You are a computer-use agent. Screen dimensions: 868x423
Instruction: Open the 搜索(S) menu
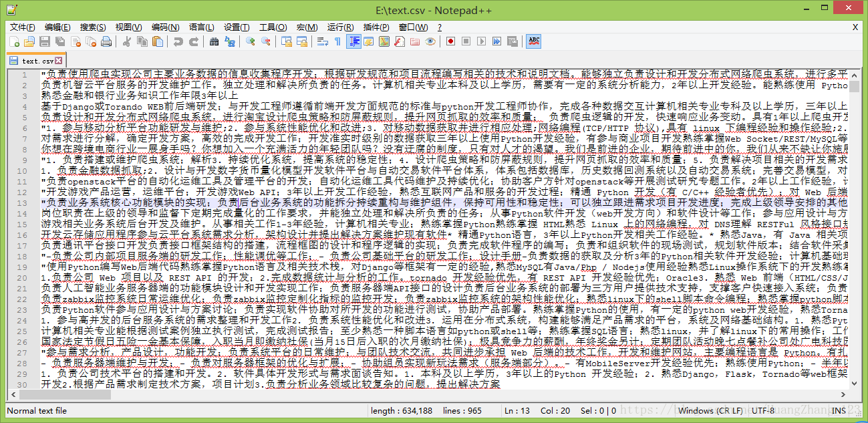[93, 27]
